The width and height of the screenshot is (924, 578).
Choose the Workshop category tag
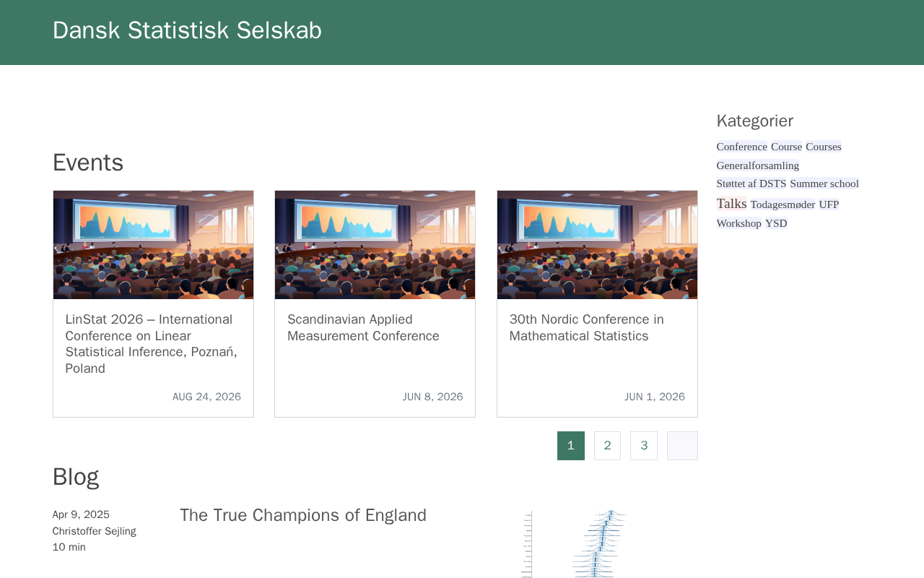point(738,223)
